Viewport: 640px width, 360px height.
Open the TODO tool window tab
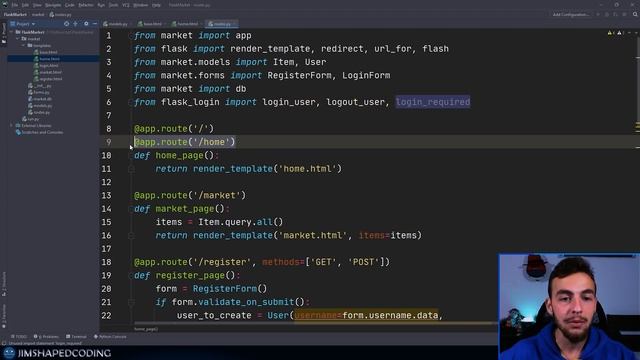[19, 337]
